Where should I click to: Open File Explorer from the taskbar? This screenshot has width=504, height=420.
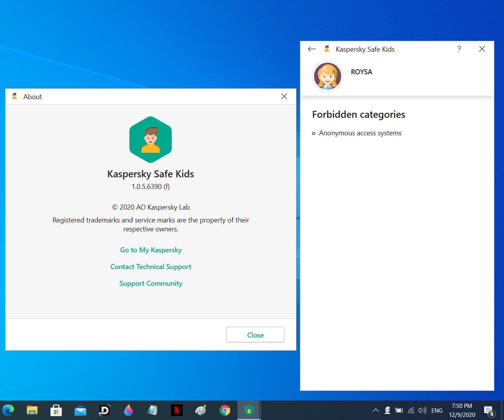click(32, 410)
